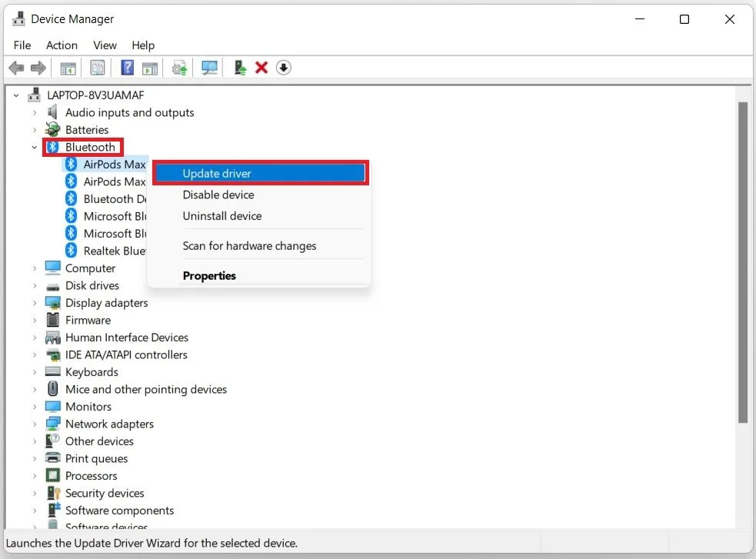Click the scan for hardware changes monitor icon
This screenshot has height=559, width=756.
[x=209, y=68]
